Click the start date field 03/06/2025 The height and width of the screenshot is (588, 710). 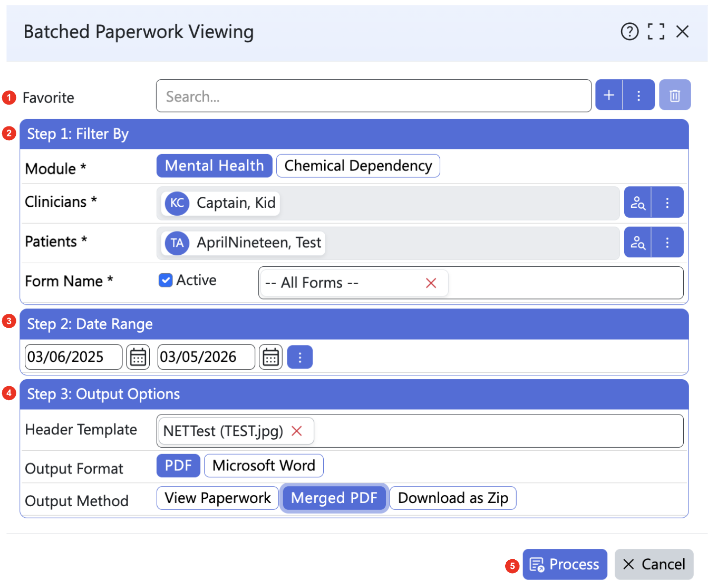coord(73,357)
